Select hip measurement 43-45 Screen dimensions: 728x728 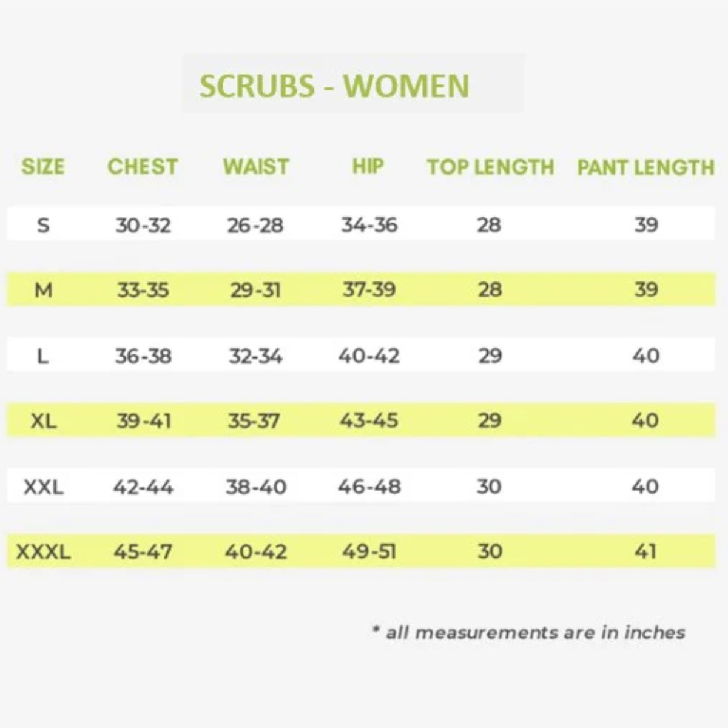pyautogui.click(x=369, y=420)
